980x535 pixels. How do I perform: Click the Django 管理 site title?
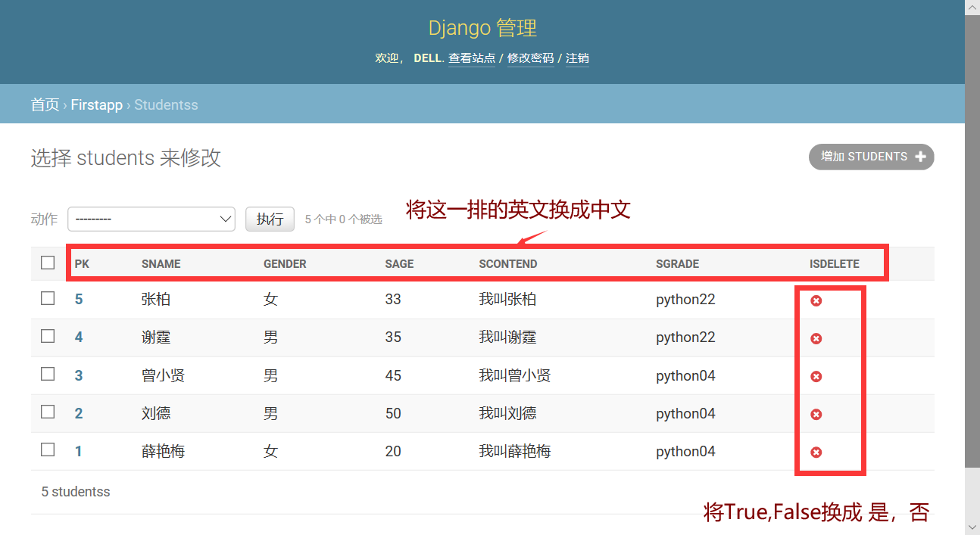(482, 28)
